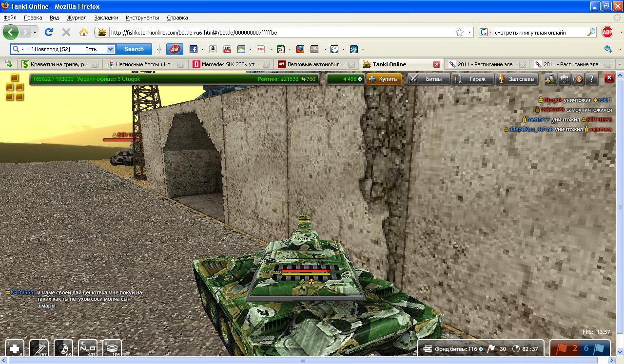
Task: Bookmark this page with the star
Action: 459,32
